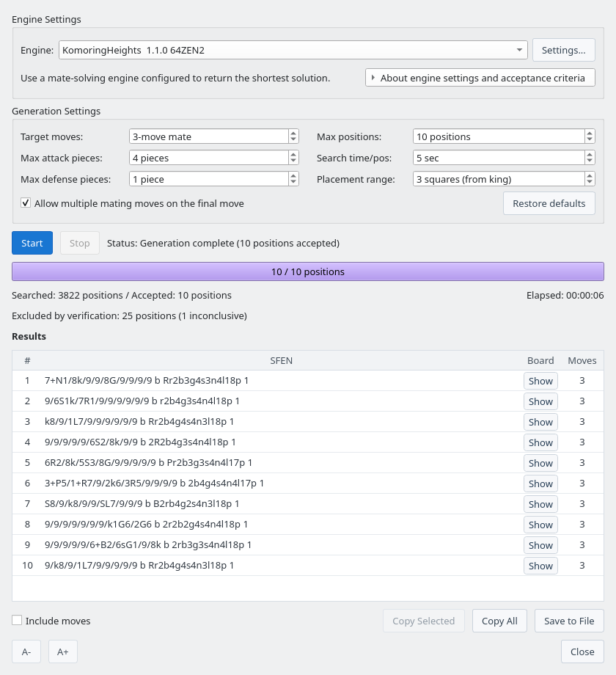Viewport: 616px width, 675px height.
Task: Uncheck Allow multiple mating moves checkbox
Action: (26, 203)
